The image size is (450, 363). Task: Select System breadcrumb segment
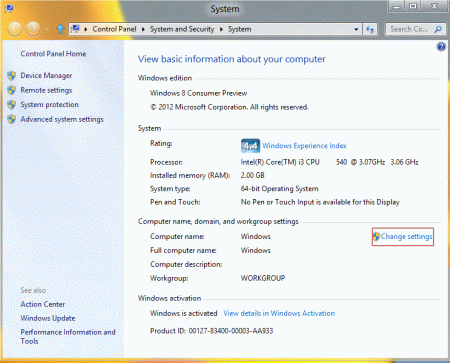[x=240, y=29]
